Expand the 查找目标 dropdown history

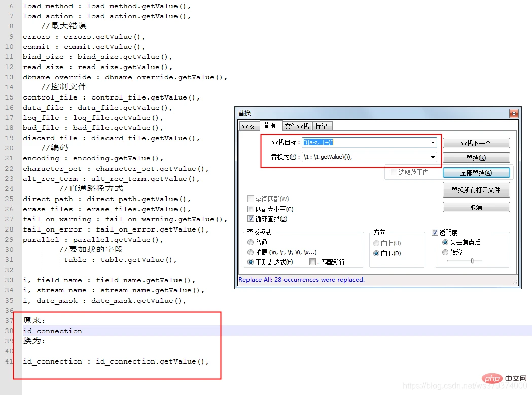pos(433,143)
